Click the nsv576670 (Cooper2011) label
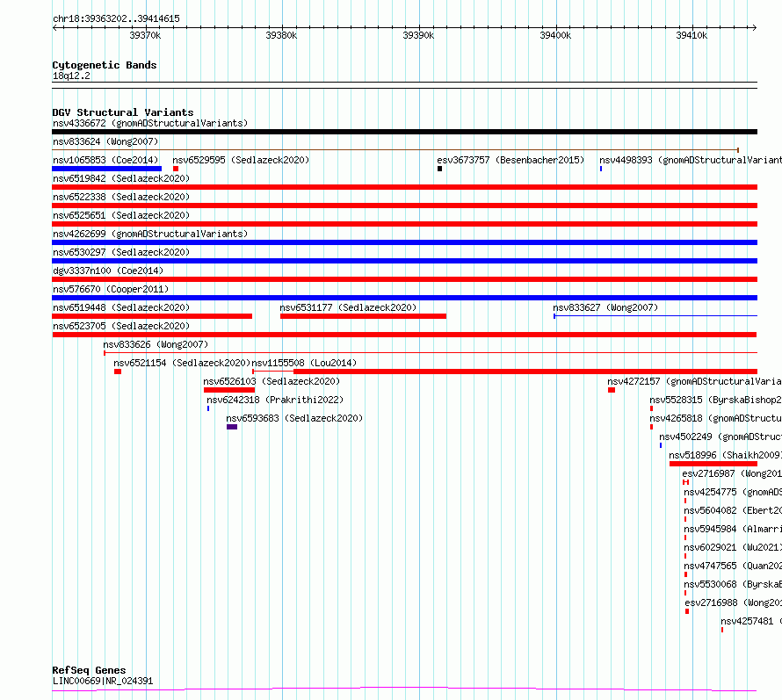The height and width of the screenshot is (700, 782). [111, 289]
